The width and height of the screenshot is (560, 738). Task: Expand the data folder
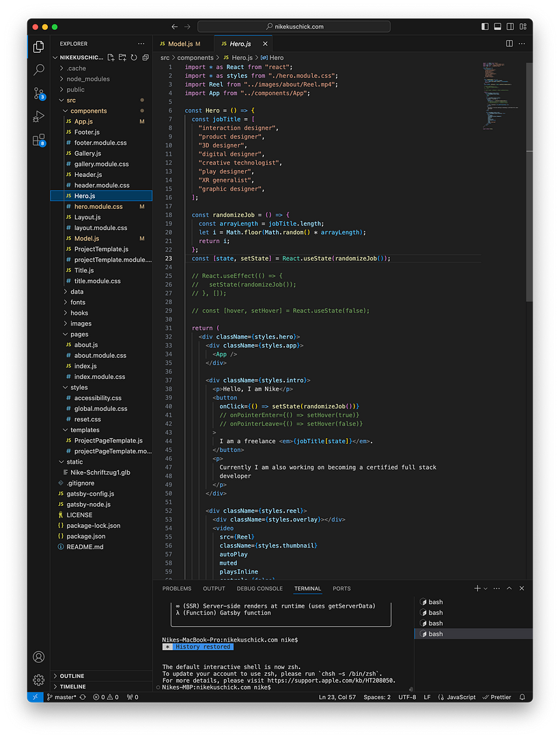point(101,292)
